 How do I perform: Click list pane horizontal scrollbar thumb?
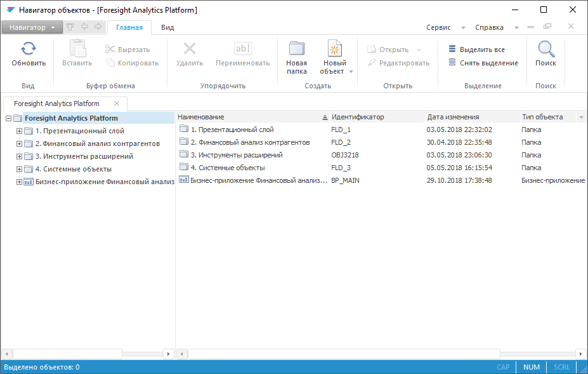[344, 354]
